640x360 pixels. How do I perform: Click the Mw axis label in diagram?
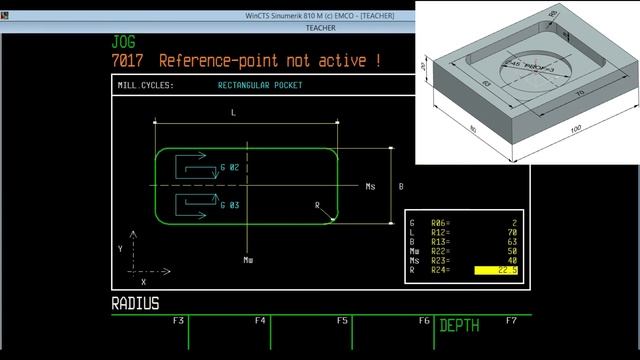tap(248, 260)
